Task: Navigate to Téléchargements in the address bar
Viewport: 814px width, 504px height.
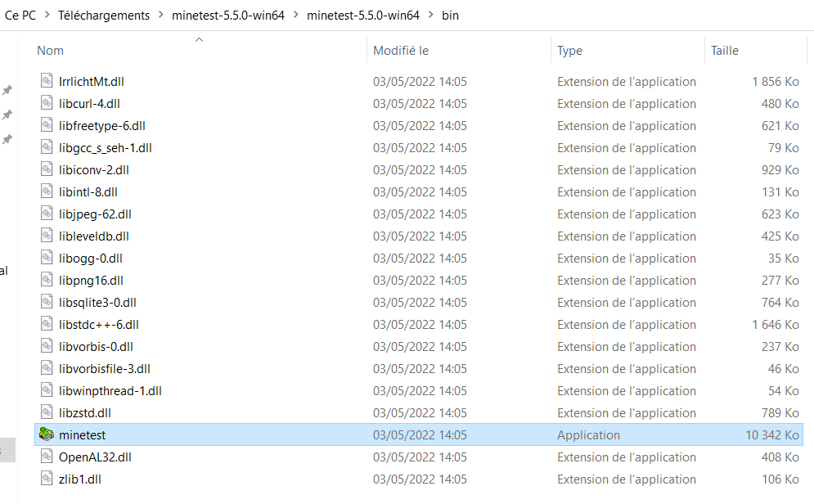Action: (104, 16)
